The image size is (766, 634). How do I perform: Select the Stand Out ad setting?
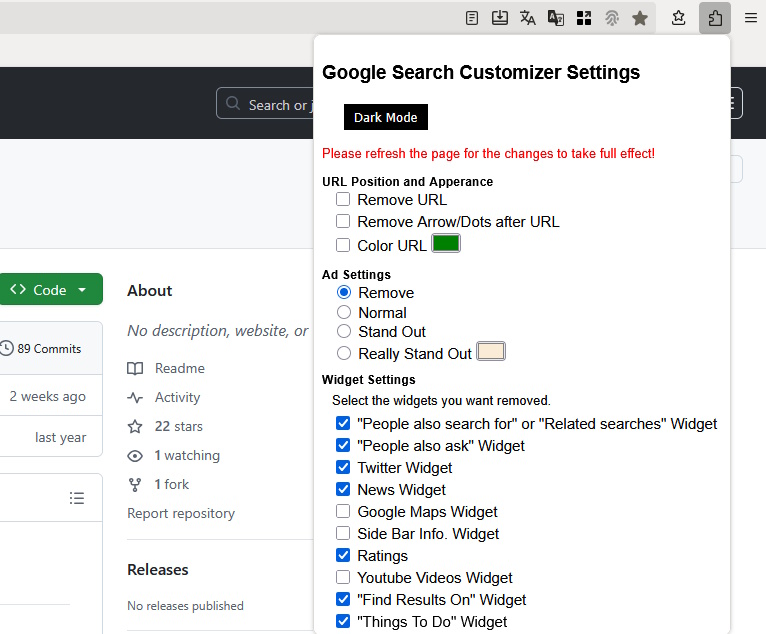tap(344, 331)
